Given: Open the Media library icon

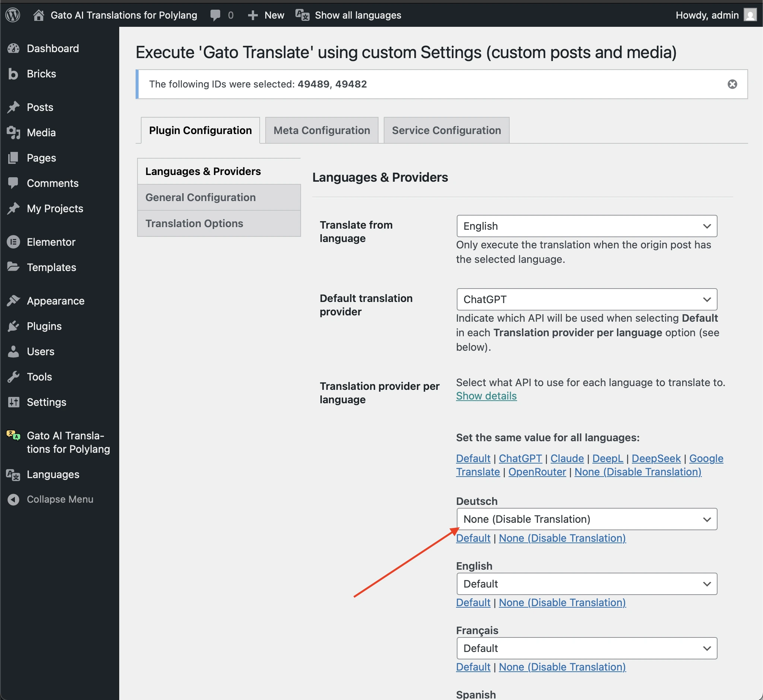Looking at the screenshot, I should pos(13,133).
